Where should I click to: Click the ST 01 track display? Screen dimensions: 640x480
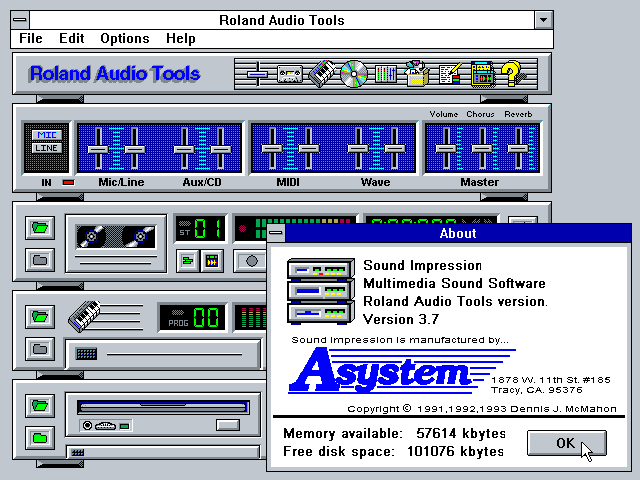tap(200, 228)
